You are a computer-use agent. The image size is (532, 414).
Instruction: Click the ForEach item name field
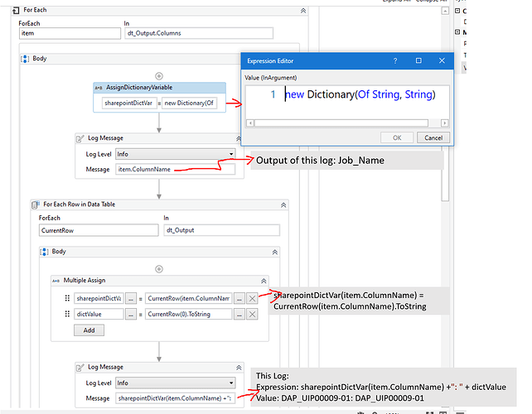pos(70,33)
